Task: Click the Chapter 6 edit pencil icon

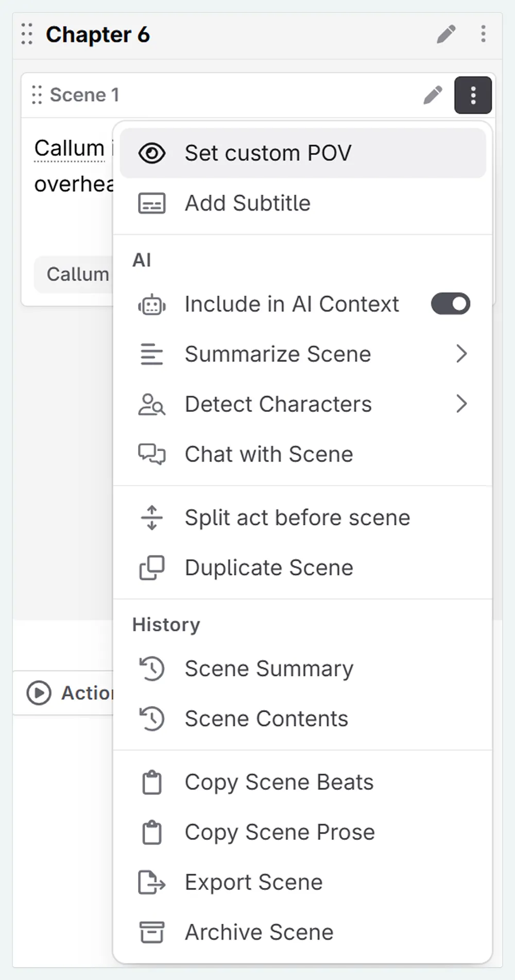Action: pyautogui.click(x=446, y=35)
